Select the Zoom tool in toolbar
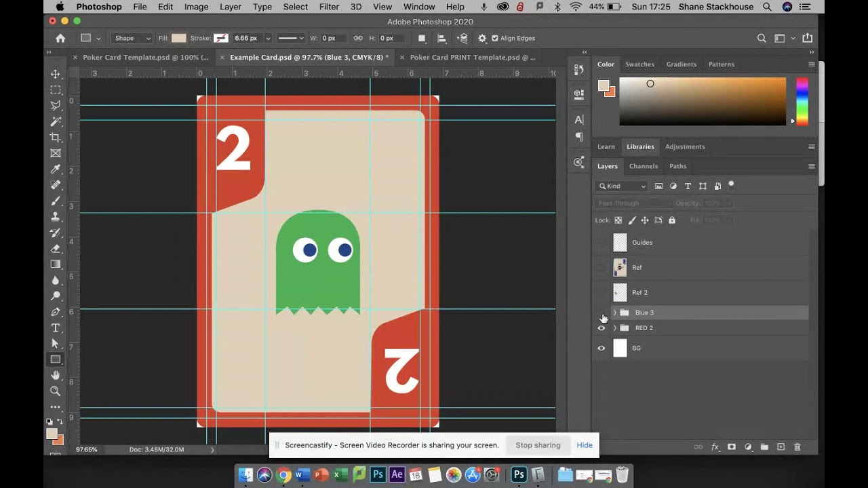 [x=56, y=391]
